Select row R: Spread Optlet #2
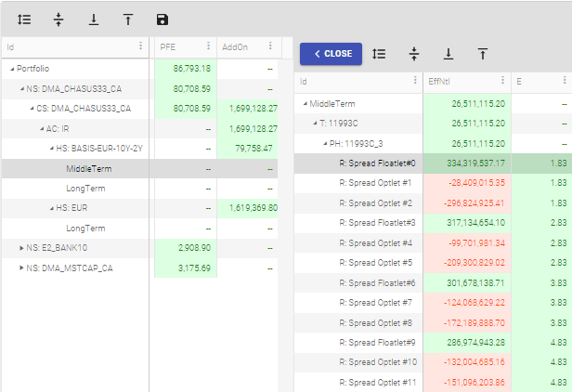572x392 pixels. click(x=433, y=203)
